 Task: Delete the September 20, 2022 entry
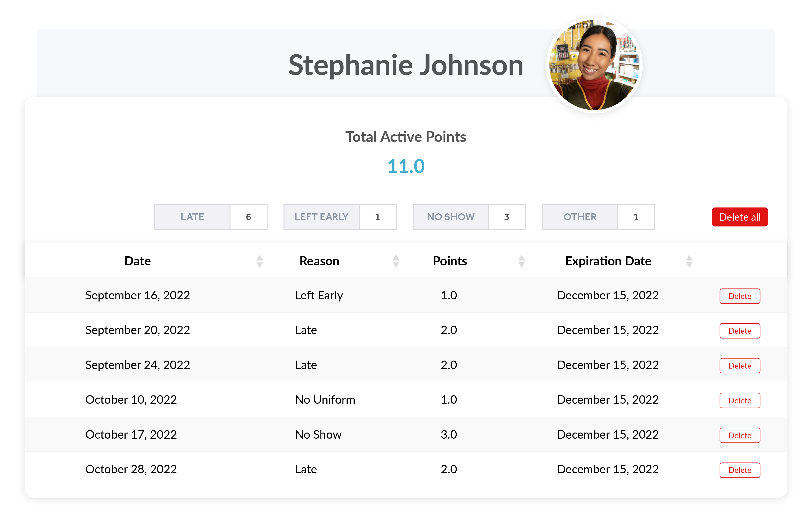pos(740,331)
